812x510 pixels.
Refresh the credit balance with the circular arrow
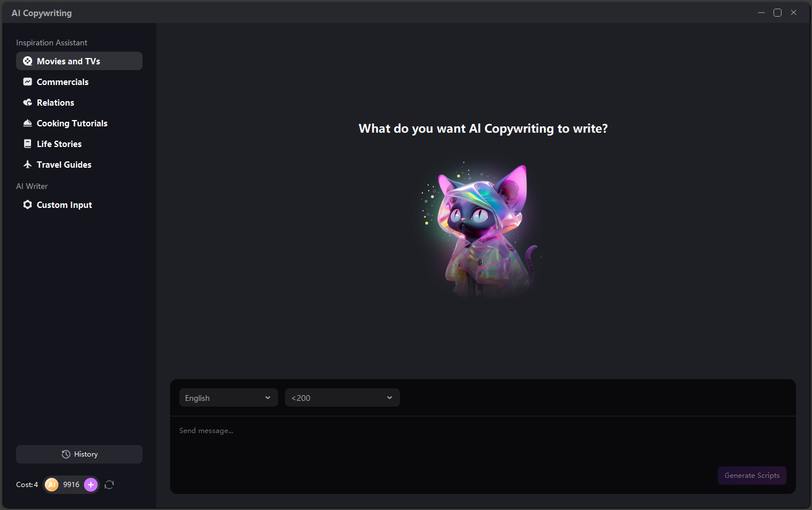point(109,485)
